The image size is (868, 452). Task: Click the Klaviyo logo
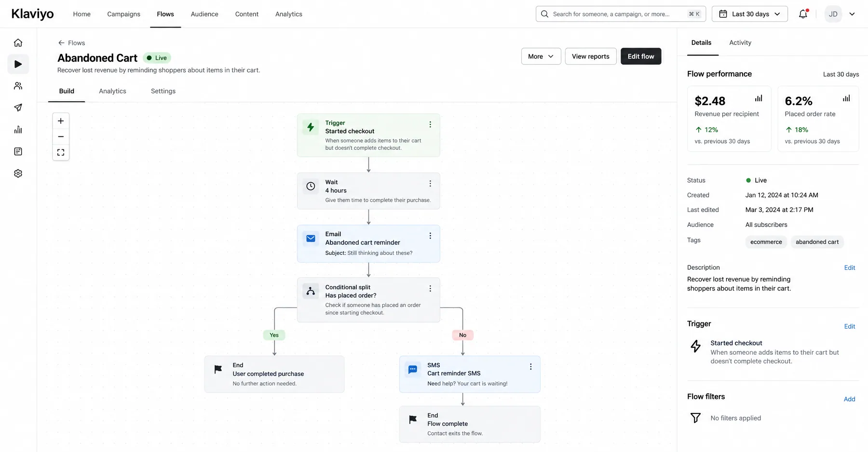[32, 14]
